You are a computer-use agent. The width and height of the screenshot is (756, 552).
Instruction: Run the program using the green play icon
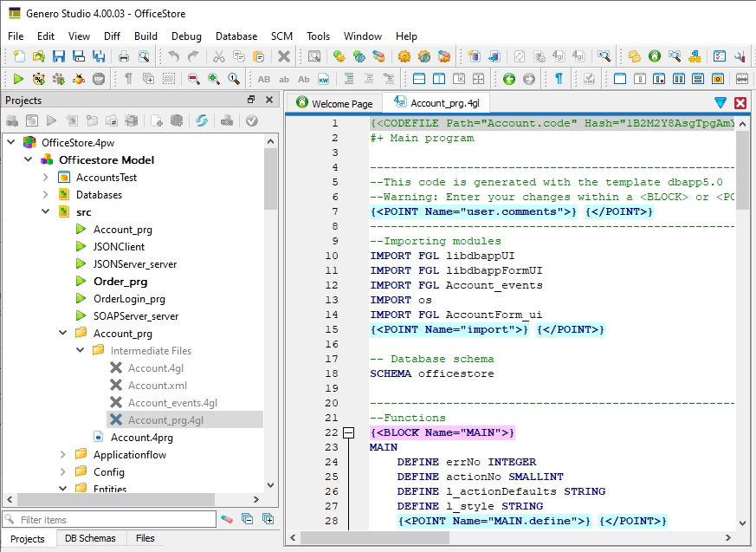[x=17, y=78]
